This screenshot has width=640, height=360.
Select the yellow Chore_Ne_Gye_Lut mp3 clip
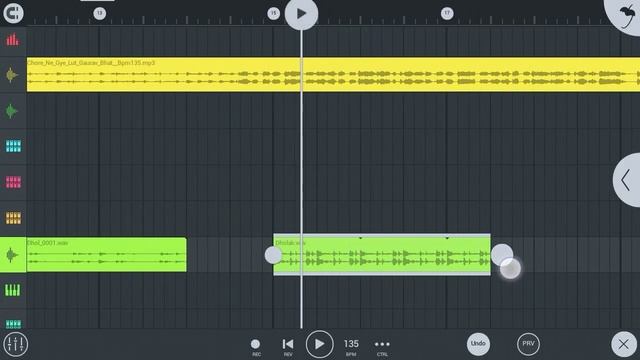(x=333, y=74)
